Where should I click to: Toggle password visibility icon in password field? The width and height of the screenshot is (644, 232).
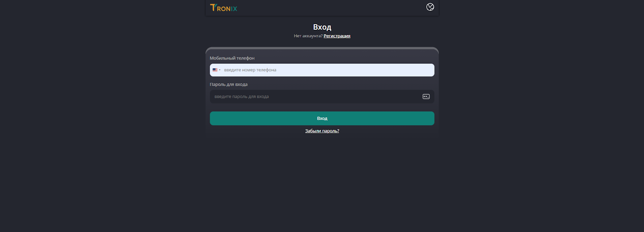coord(426,96)
